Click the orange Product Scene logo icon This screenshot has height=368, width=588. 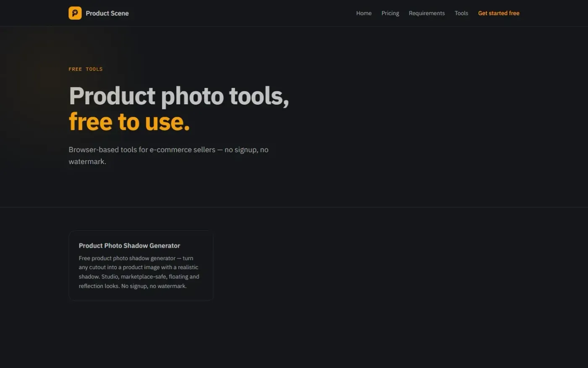[x=75, y=13]
